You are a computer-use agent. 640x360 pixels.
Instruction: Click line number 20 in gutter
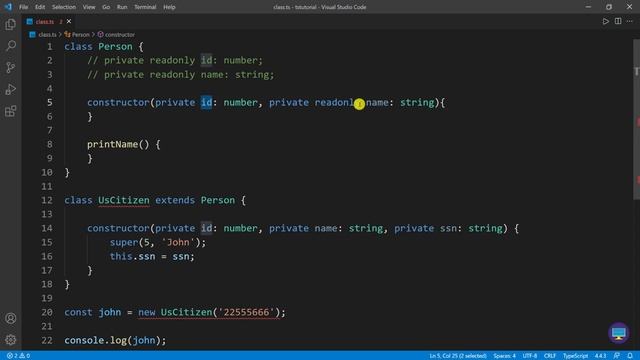pyautogui.click(x=47, y=312)
